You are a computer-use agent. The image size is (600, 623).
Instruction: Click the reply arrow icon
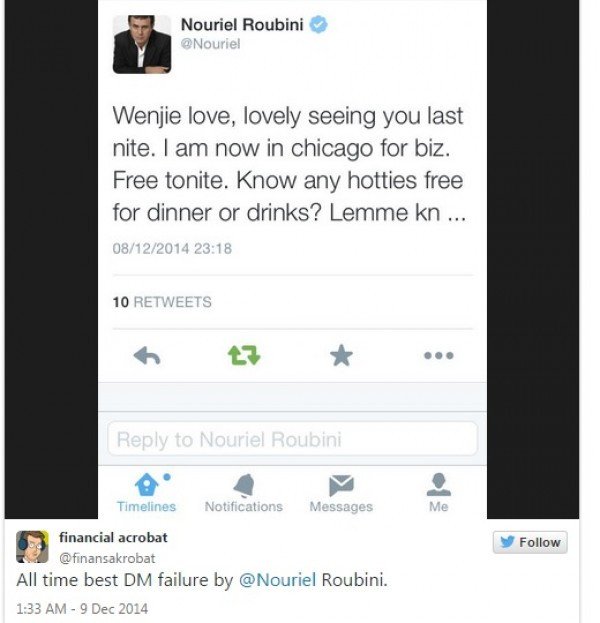147,355
